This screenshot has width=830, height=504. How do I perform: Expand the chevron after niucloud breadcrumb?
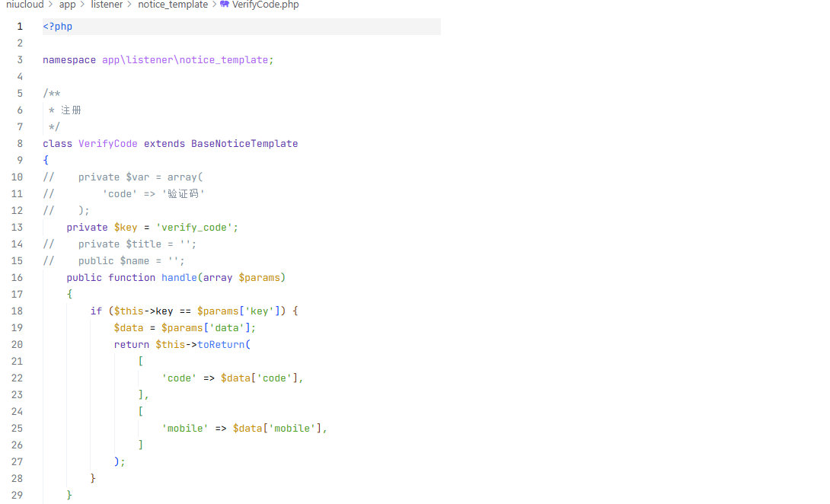point(51,5)
